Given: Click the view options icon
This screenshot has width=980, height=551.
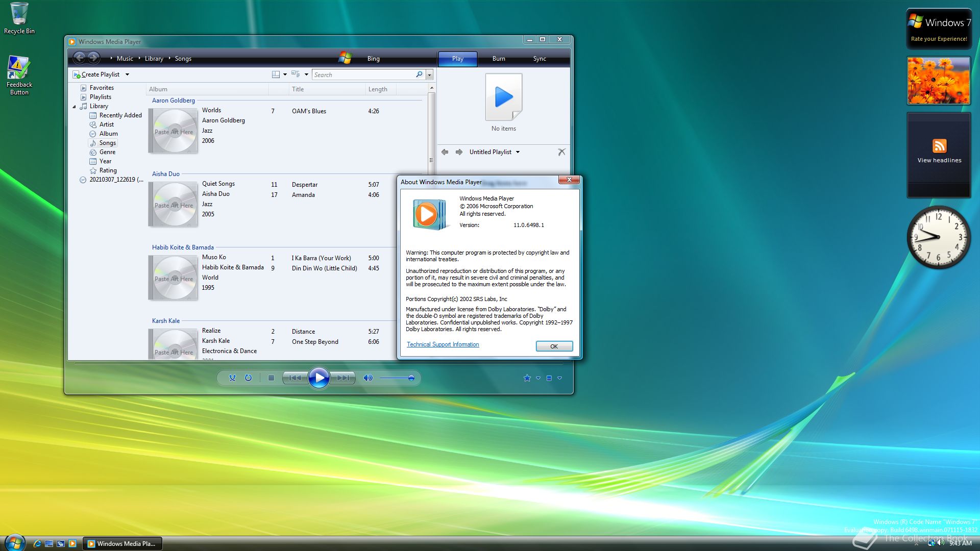Looking at the screenshot, I should (296, 74).
